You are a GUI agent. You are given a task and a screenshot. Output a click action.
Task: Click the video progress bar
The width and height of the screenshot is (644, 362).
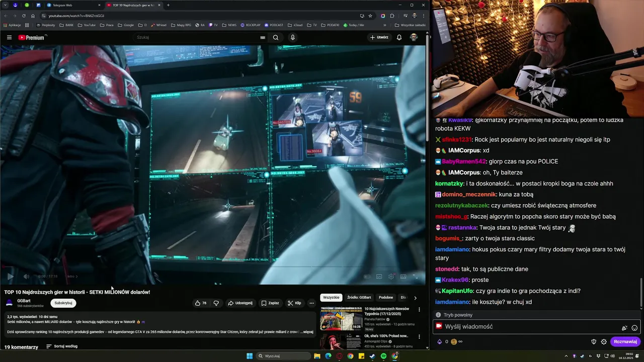pyautogui.click(x=213, y=267)
